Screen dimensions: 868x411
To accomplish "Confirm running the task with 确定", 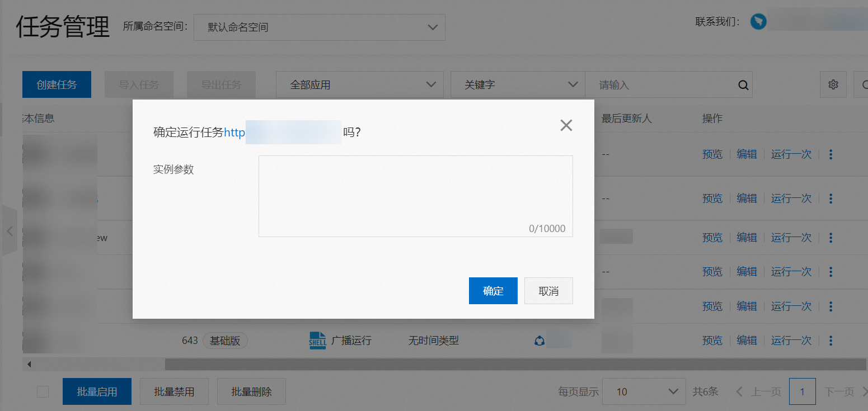I will [493, 291].
